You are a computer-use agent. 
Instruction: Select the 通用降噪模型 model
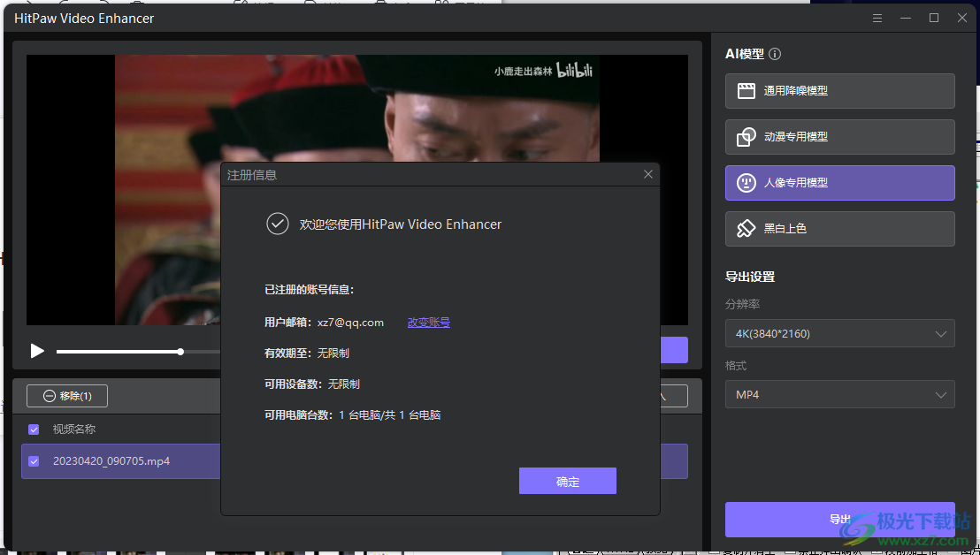click(840, 91)
